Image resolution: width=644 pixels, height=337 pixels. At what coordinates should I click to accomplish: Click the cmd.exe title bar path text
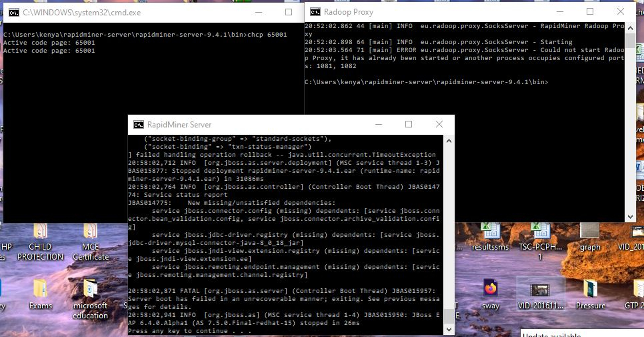82,13
